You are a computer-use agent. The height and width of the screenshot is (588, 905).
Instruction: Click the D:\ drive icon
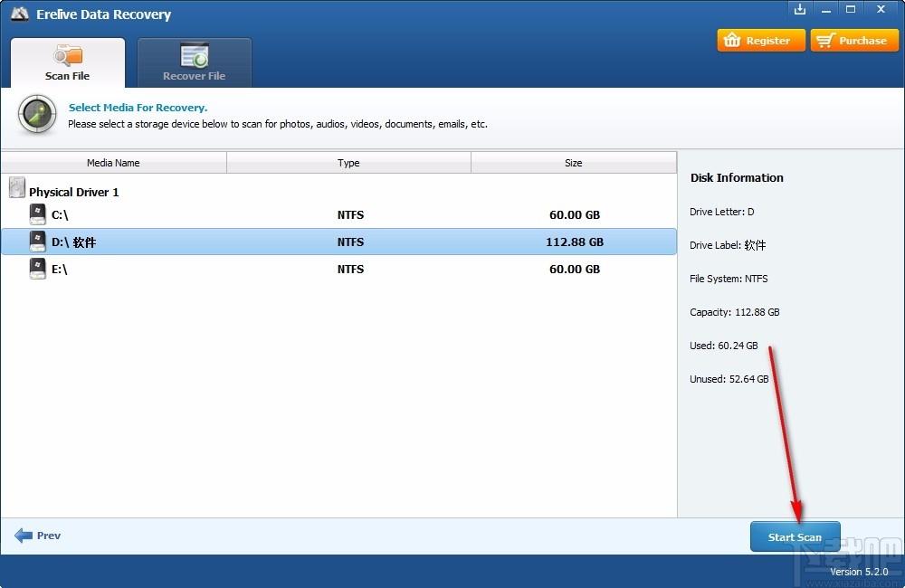tap(37, 242)
